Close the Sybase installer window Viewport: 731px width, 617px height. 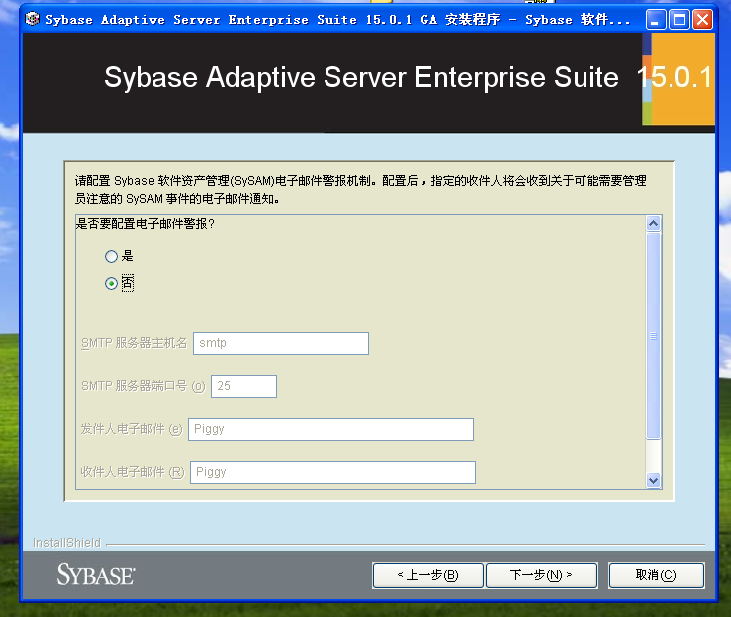point(702,20)
